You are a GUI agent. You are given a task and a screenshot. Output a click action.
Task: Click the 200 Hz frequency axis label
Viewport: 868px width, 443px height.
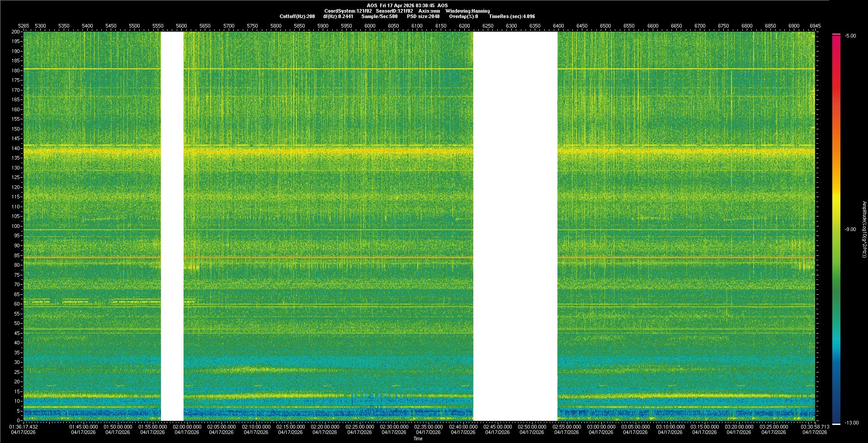point(15,32)
